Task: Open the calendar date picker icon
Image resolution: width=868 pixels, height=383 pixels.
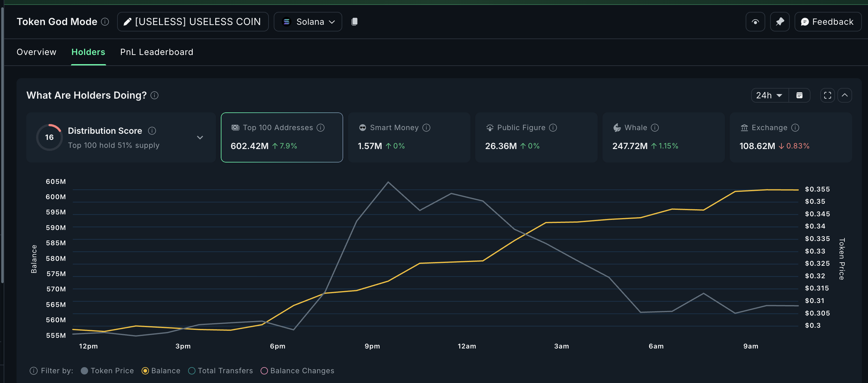Action: [x=799, y=95]
